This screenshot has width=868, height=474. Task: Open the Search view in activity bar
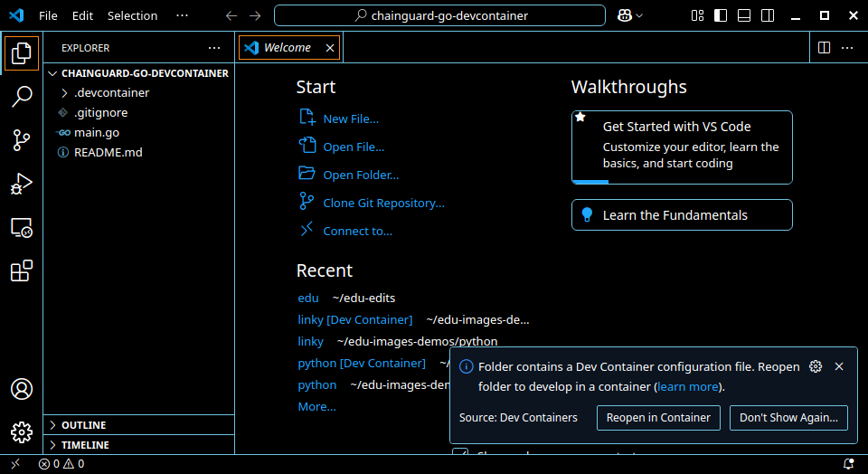point(22,96)
